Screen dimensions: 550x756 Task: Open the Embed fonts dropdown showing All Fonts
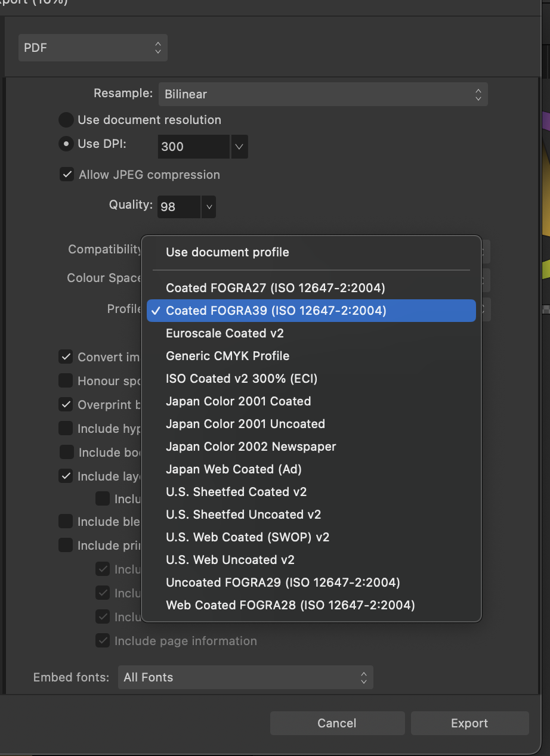(246, 677)
